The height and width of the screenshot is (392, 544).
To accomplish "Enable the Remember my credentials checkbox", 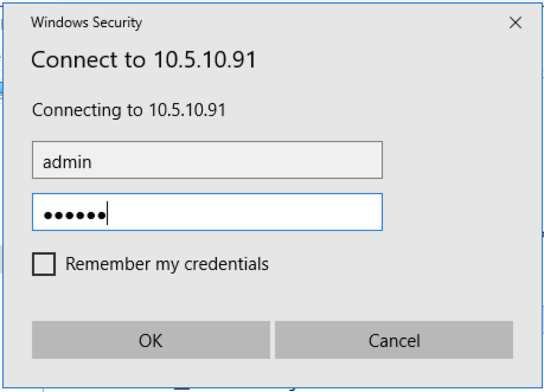I will pos(44,264).
